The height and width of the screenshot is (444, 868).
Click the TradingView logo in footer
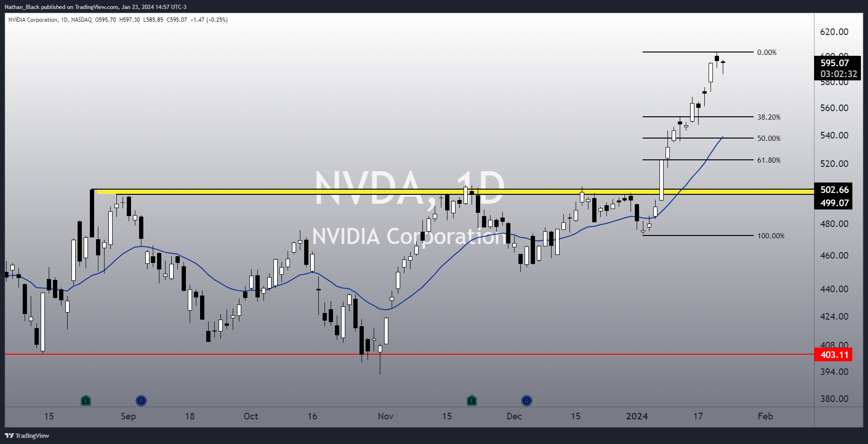[27, 435]
